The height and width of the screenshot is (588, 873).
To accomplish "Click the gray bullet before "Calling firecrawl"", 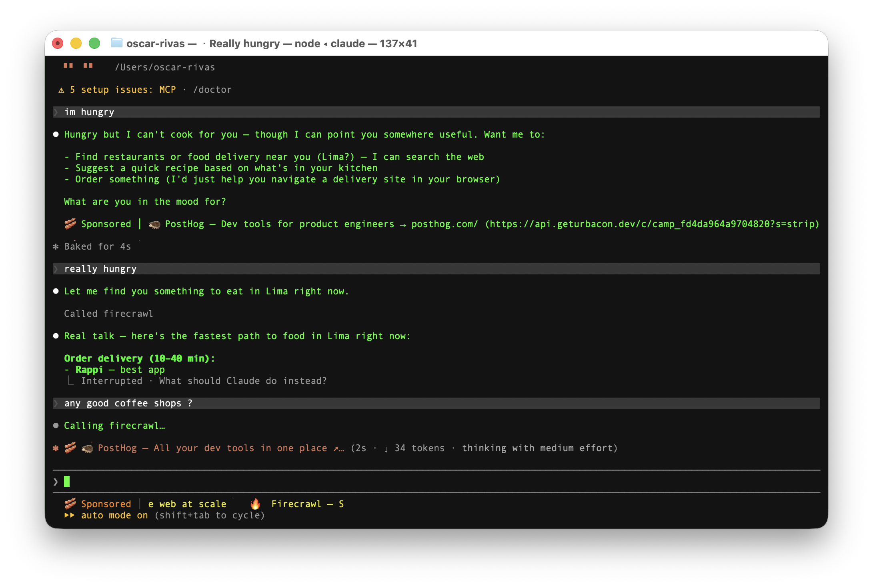I will pos(56,426).
